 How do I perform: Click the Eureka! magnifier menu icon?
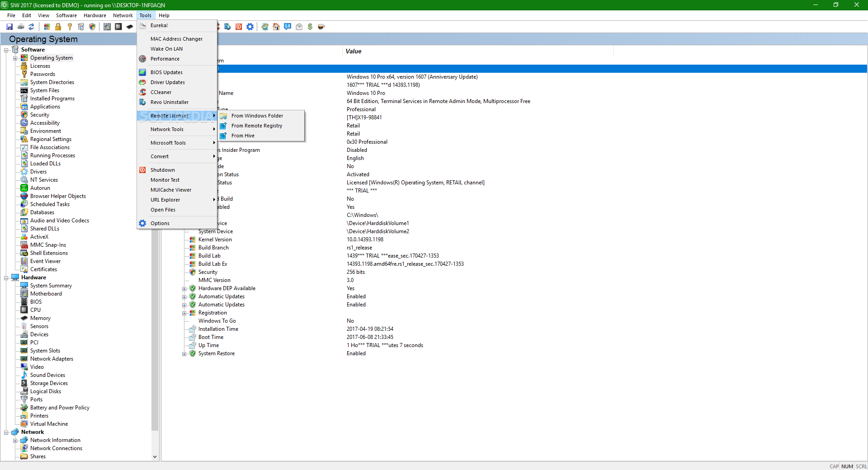pos(142,25)
